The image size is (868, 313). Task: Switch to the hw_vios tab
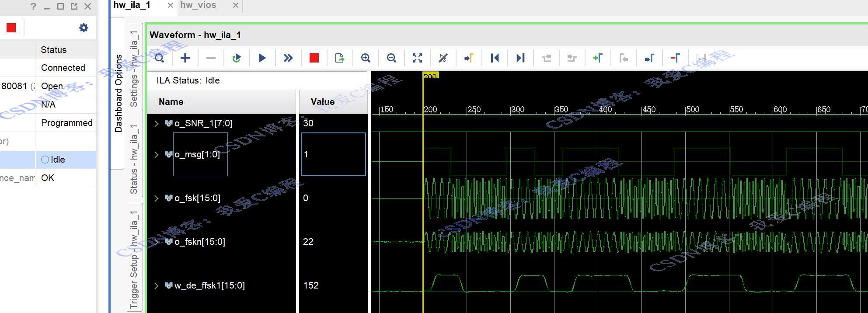(198, 5)
